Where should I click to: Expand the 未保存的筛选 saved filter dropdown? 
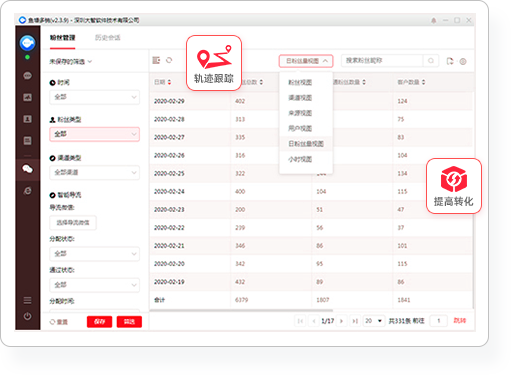click(71, 62)
